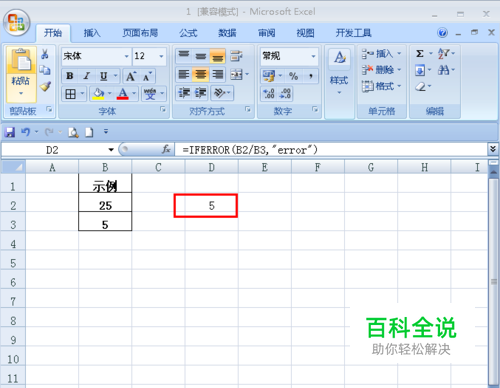
Task: Click the Cut scissors icon
Action: (45, 54)
